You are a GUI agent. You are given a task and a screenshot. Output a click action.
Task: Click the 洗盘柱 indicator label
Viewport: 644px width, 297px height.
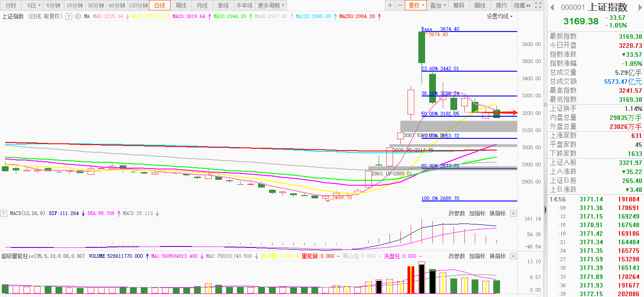[401, 256]
